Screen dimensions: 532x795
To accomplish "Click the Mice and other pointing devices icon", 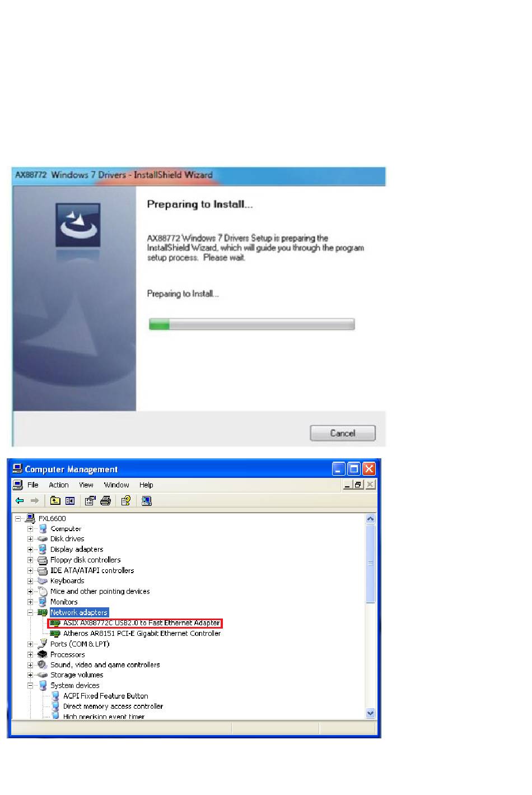I will [43, 592].
